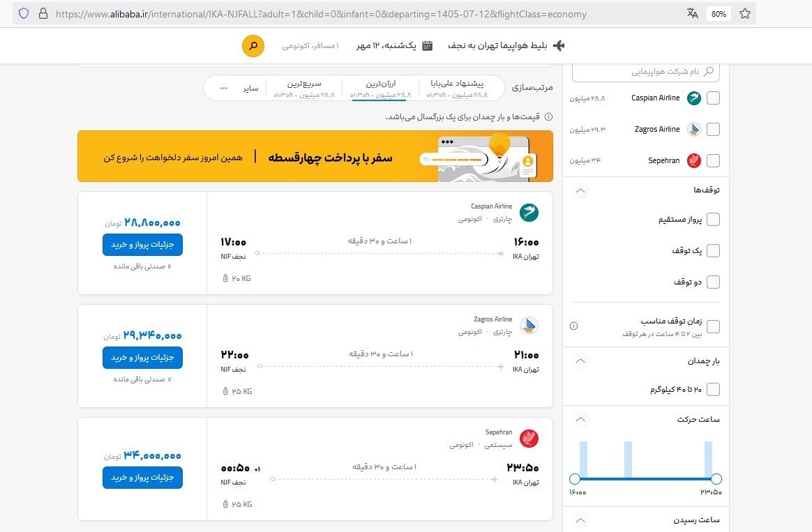Image resolution: width=812 pixels, height=532 pixels.
Task: Click the Caspian Airline logo in the filter list
Action: click(x=694, y=98)
